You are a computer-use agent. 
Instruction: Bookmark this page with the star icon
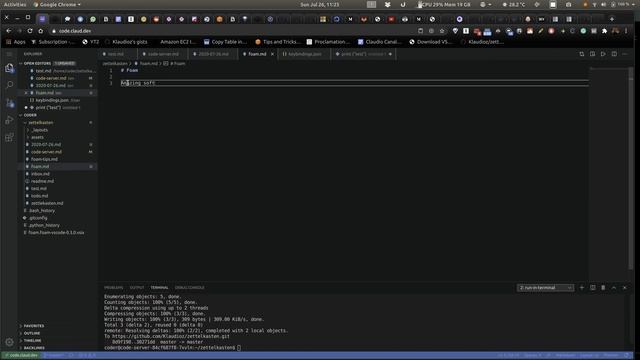tap(442, 31)
